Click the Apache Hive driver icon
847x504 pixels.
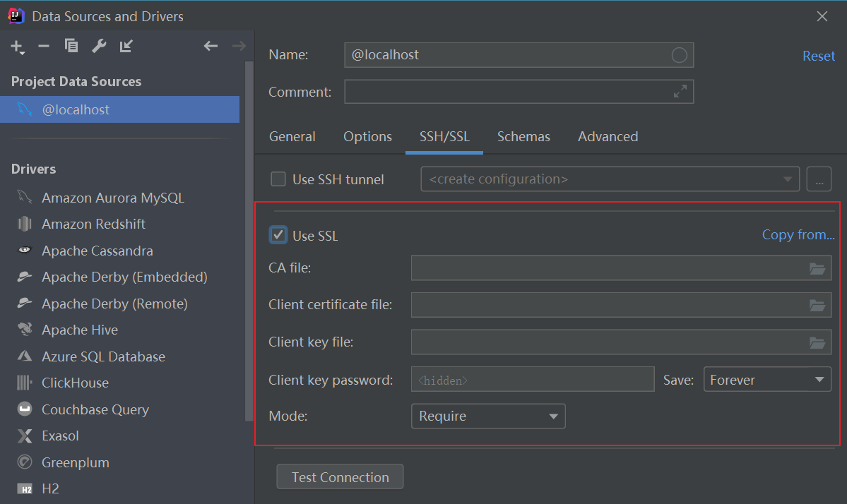(x=24, y=329)
